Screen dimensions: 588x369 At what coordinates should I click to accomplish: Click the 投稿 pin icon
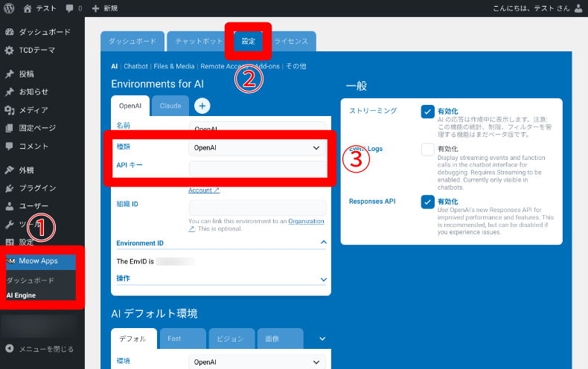point(10,74)
